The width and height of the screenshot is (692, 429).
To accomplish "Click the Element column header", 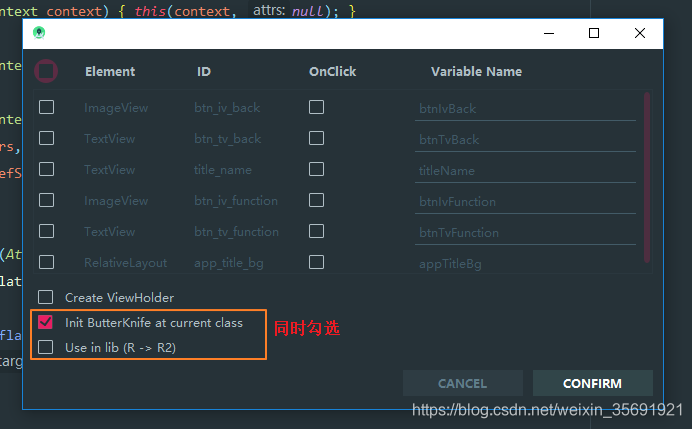I will click(x=110, y=72).
